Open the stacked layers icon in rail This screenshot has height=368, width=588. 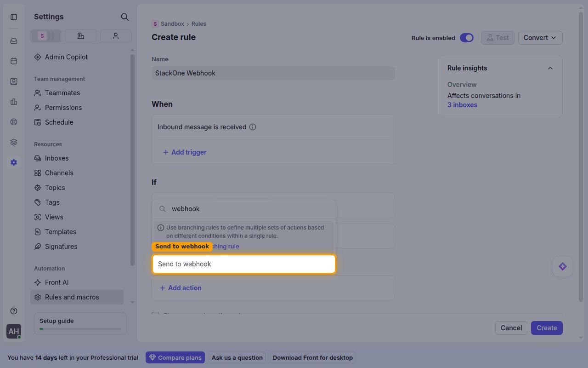point(14,142)
